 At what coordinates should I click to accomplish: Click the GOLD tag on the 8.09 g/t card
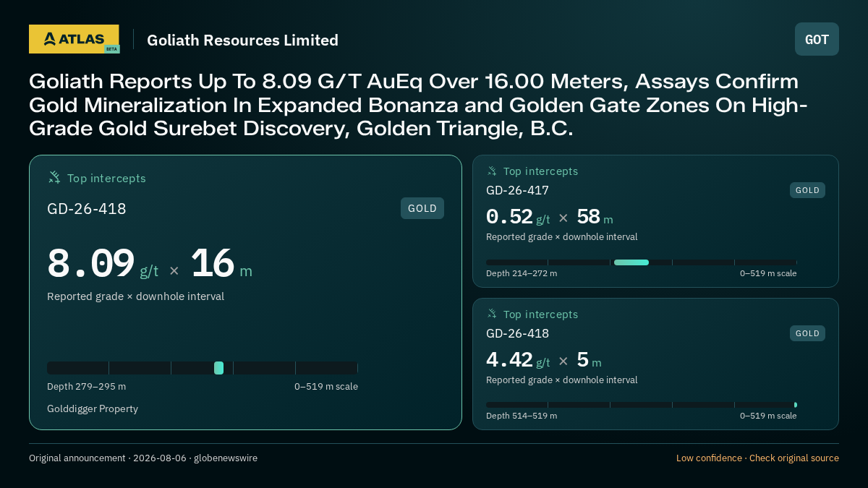coord(422,208)
